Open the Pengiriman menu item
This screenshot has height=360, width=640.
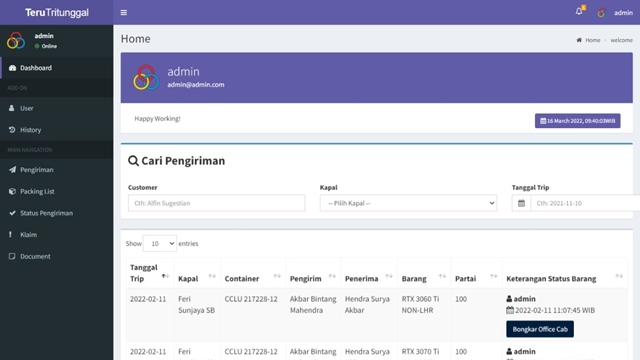(57, 169)
